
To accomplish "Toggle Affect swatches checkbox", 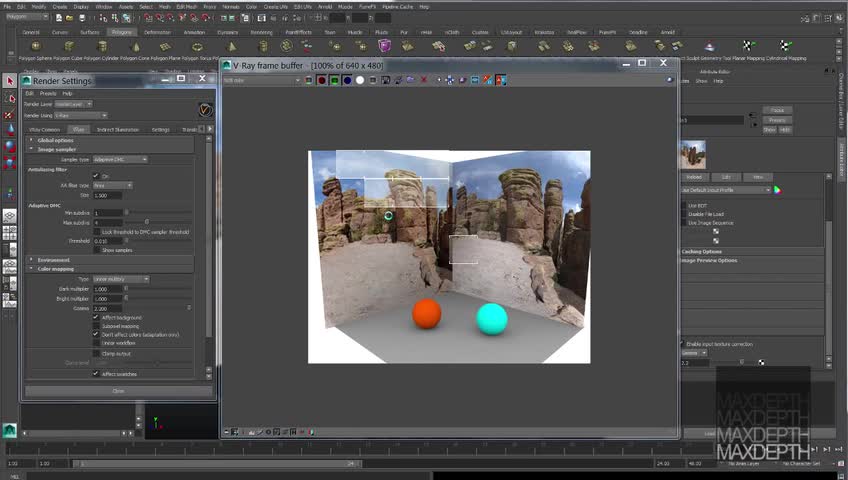I will click(x=96, y=374).
